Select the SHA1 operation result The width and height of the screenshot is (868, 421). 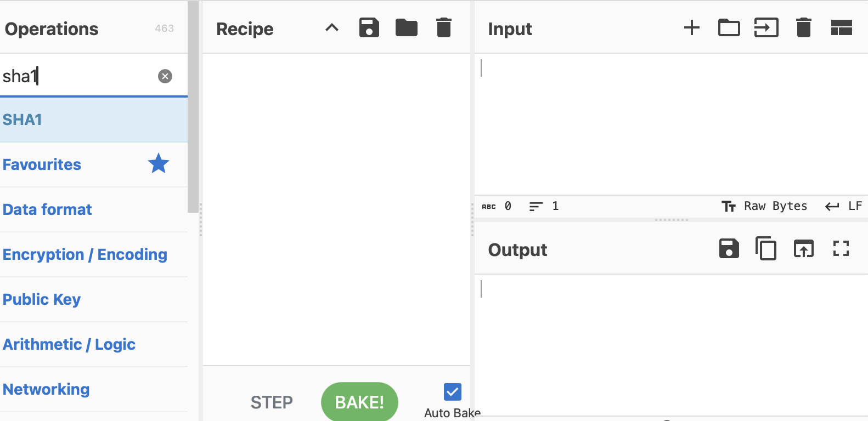pyautogui.click(x=22, y=120)
